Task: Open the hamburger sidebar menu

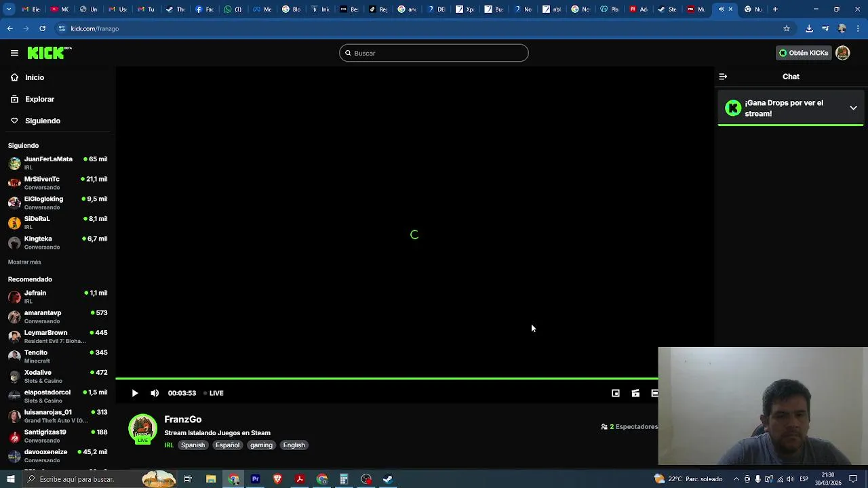Action: click(x=14, y=53)
